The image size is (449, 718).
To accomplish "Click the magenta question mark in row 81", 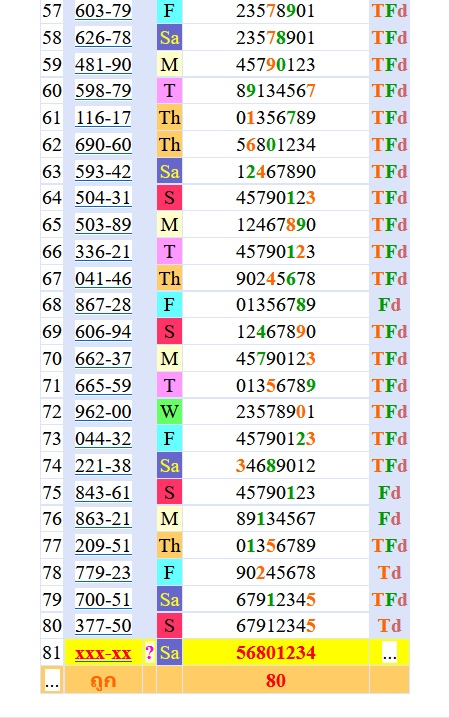I will click(x=149, y=653).
